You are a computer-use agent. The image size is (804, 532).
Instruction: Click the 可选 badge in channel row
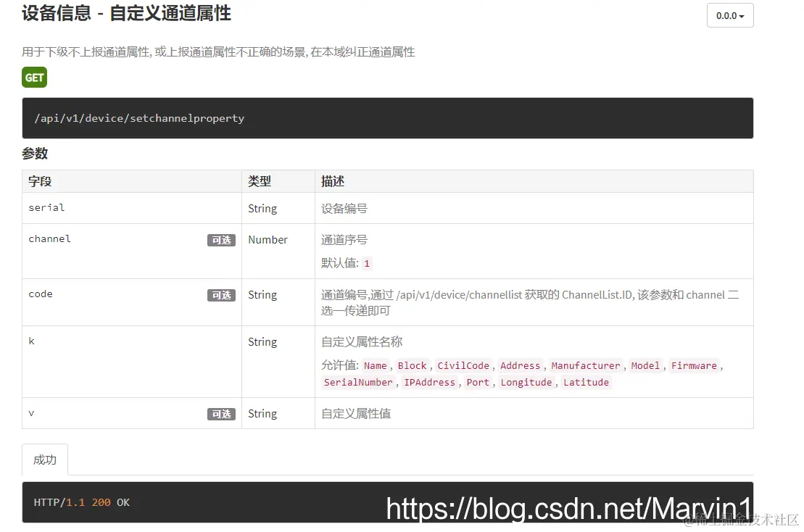[x=222, y=240]
